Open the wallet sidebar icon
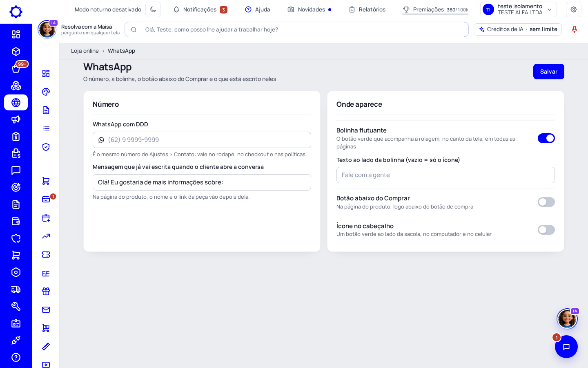 (16, 221)
